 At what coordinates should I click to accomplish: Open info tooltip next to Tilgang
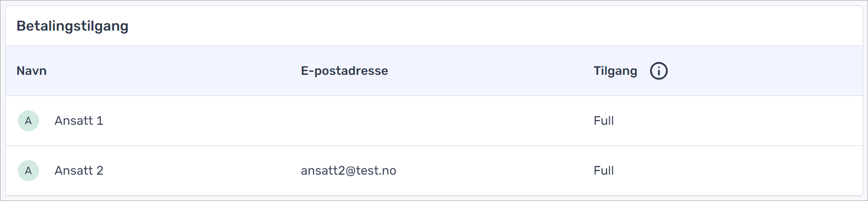pyautogui.click(x=659, y=71)
